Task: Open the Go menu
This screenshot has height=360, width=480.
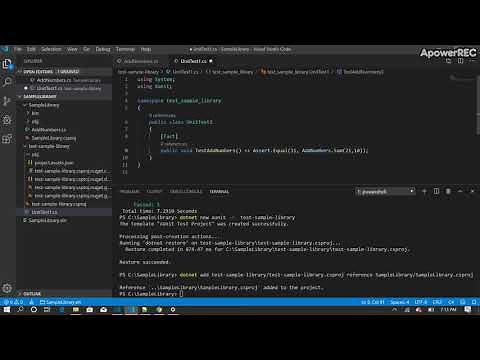Action: coord(87,49)
